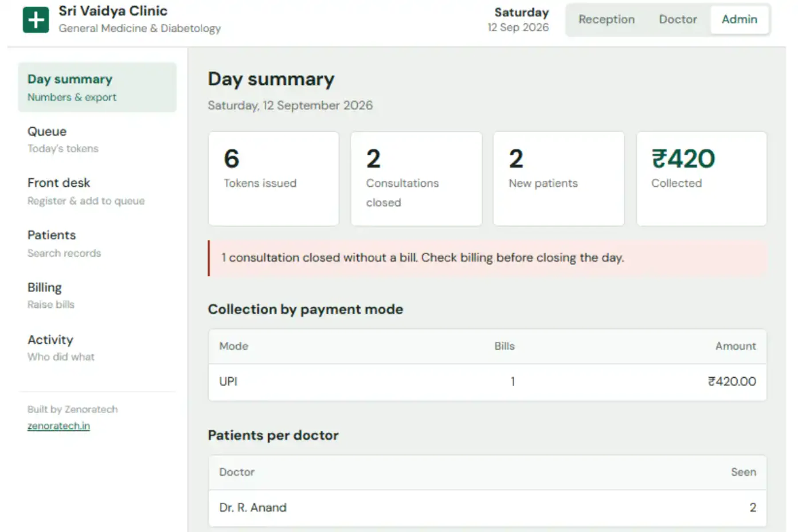This screenshot has width=798, height=532.
Task: Switch to the Reception role tab
Action: 606,20
